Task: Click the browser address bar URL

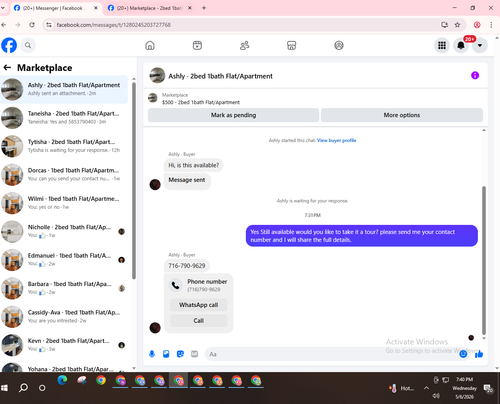Action: coord(113,25)
